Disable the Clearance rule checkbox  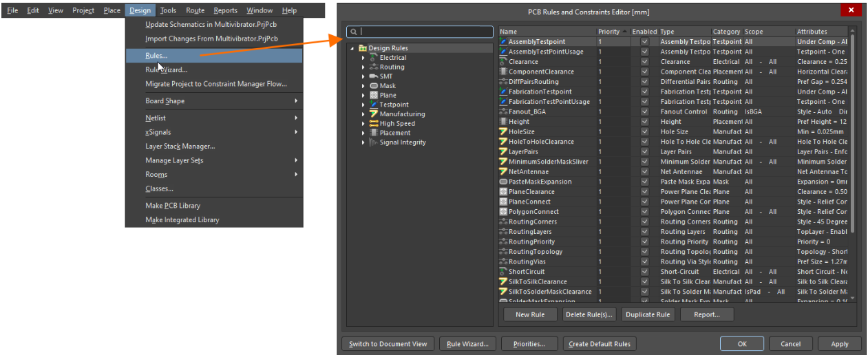click(644, 62)
